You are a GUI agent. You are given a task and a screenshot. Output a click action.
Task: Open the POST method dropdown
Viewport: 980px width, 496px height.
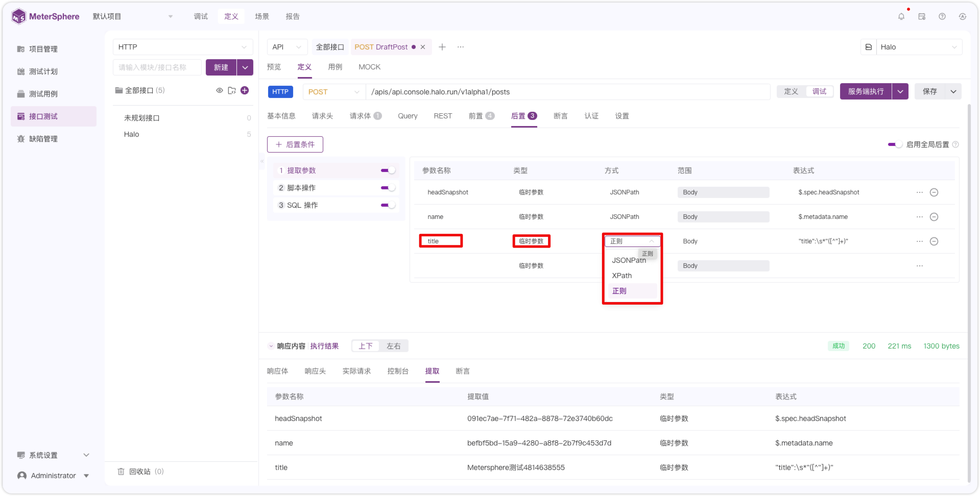[x=334, y=92]
